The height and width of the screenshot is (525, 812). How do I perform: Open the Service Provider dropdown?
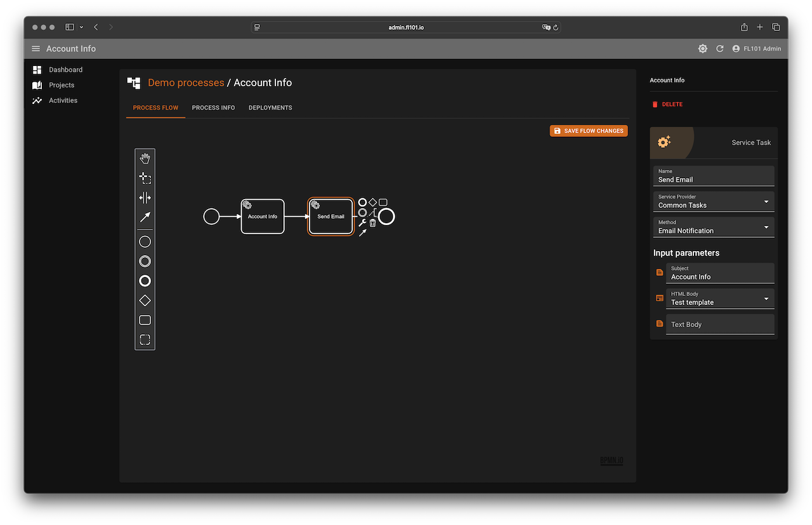[x=714, y=202]
